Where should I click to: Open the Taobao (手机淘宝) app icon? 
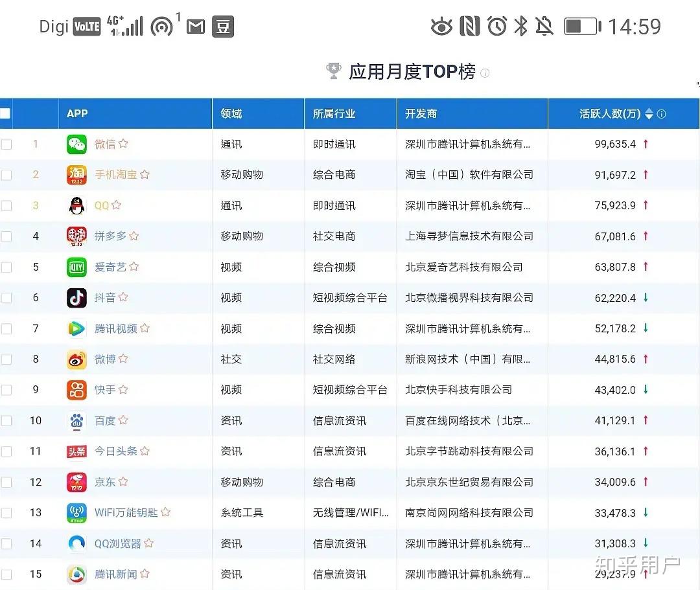(76, 175)
